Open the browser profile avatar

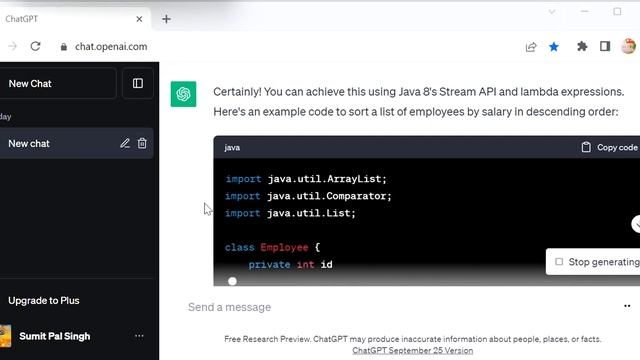coord(629,46)
